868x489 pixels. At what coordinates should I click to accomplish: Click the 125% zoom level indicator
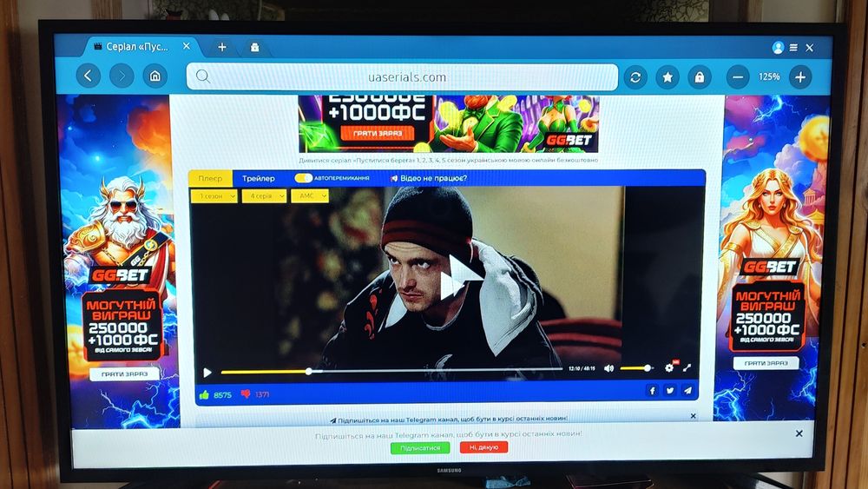click(769, 77)
